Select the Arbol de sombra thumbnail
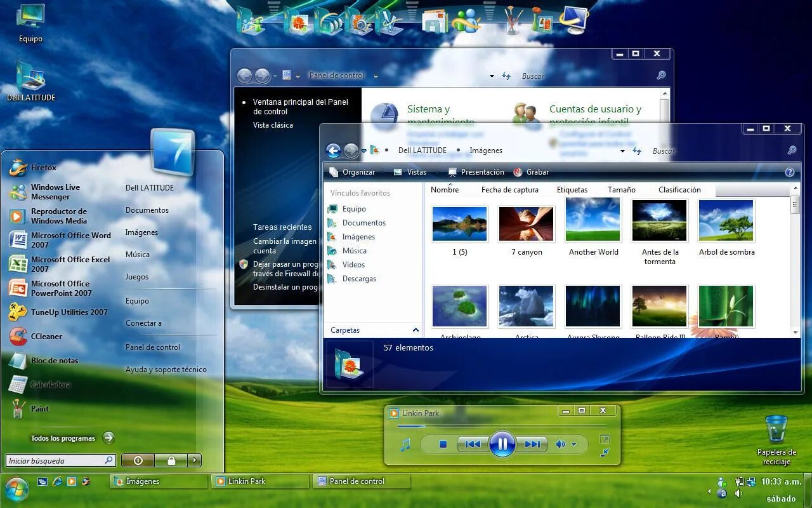The height and width of the screenshot is (508, 812). (x=726, y=227)
